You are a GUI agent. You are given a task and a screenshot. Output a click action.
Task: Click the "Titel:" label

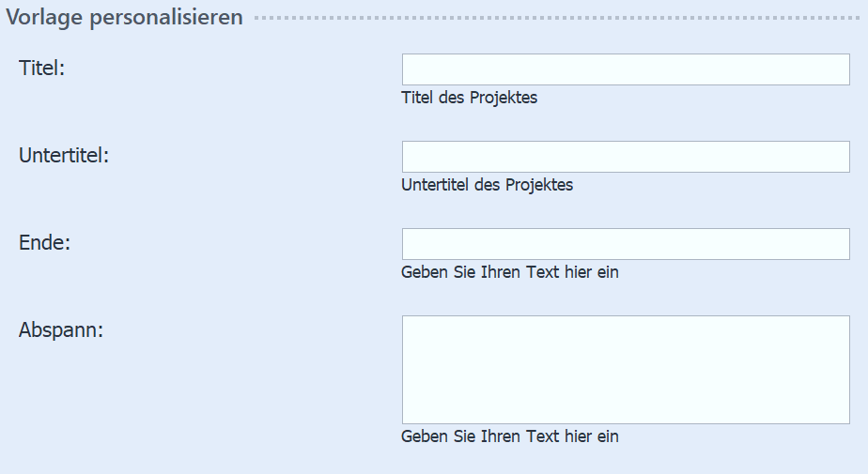(41, 68)
